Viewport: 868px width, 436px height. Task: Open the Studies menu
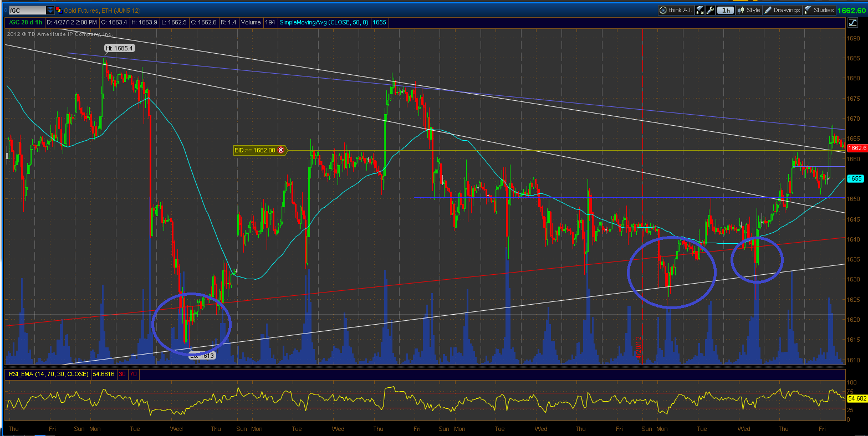(x=819, y=10)
